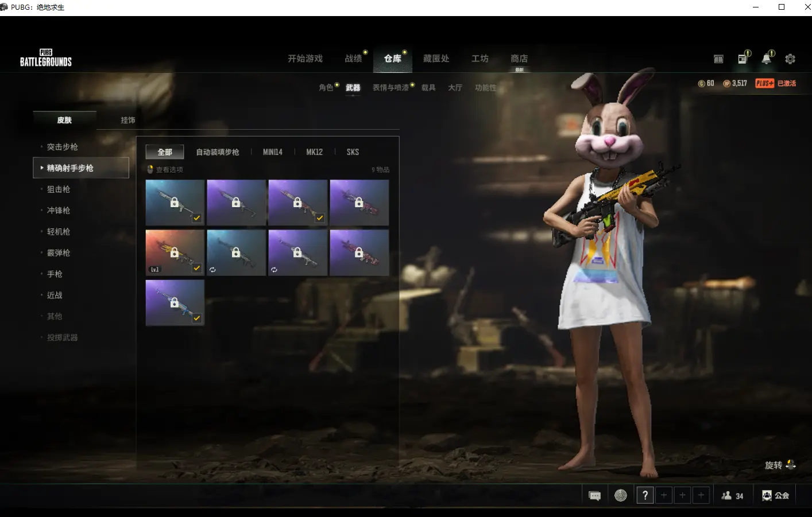Open the settings gear in the top bar
This screenshot has width=812, height=517.
790,59
